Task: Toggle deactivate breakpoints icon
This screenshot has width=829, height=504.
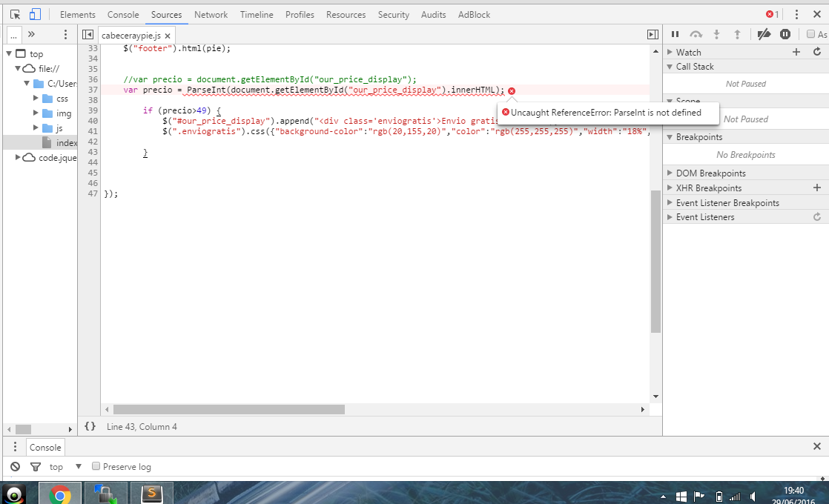Action: [764, 34]
